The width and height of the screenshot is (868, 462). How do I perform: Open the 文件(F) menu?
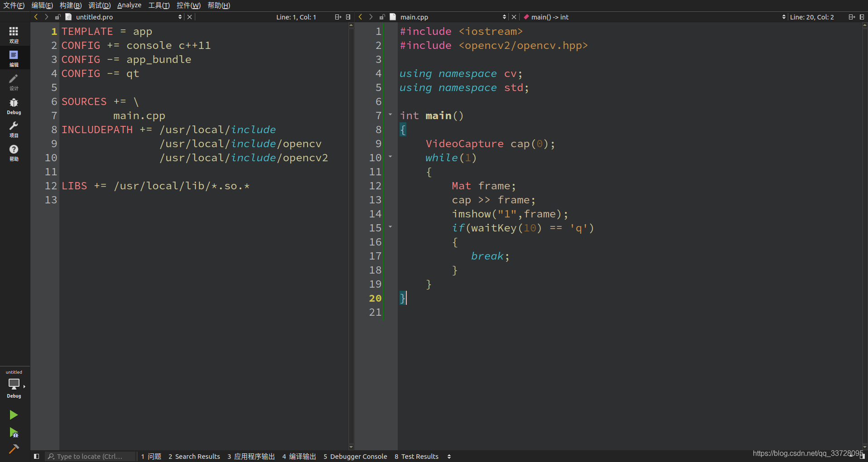click(14, 5)
